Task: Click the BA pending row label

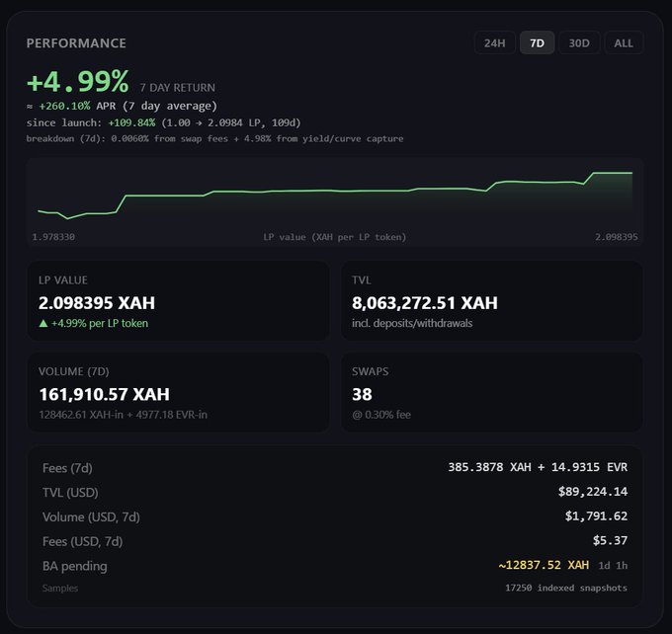Action: pos(75,566)
